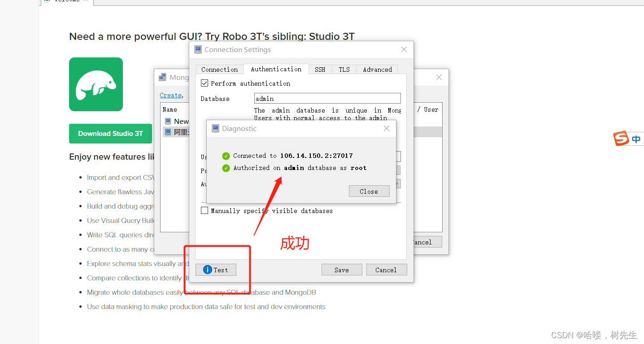Click the Cancel button in connections window
The height and width of the screenshot is (344, 644).
[x=423, y=242]
